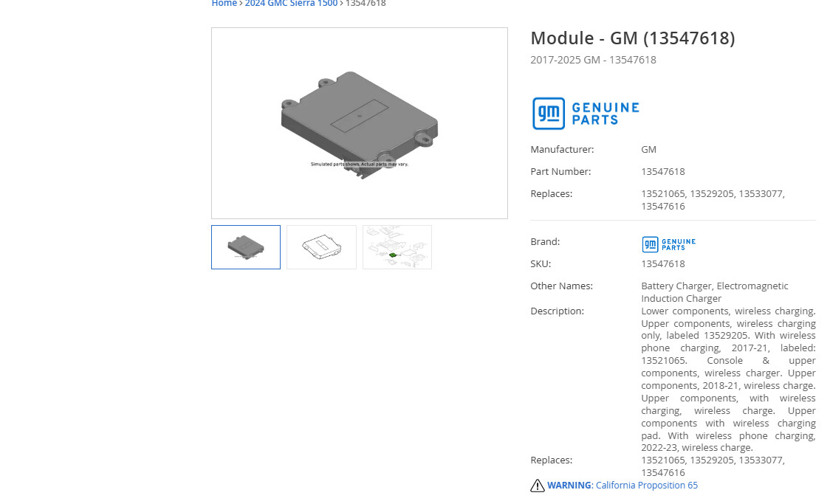Click the Description paragraph text
This screenshot has width=830, height=504.
[728, 379]
